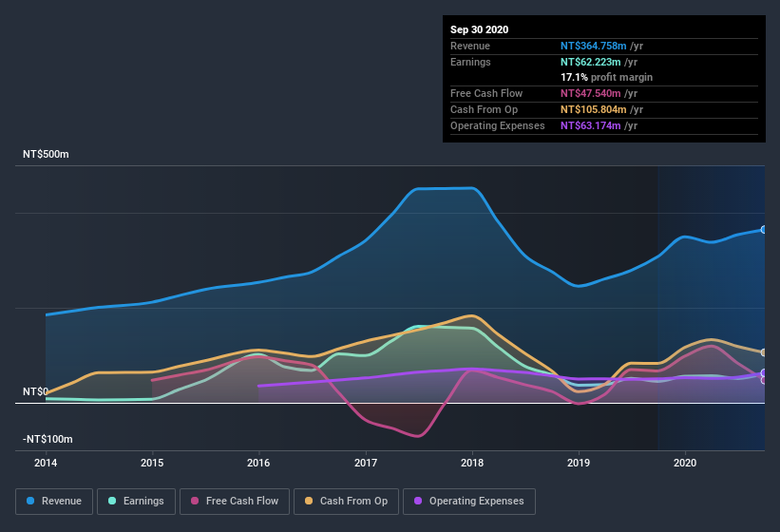Viewport: 780px width, 532px height.
Task: Select the 2016 x-axis year label
Action: (x=258, y=464)
